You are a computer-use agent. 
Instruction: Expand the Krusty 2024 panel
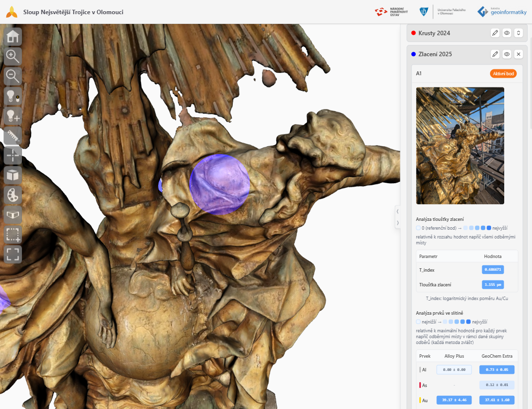518,33
